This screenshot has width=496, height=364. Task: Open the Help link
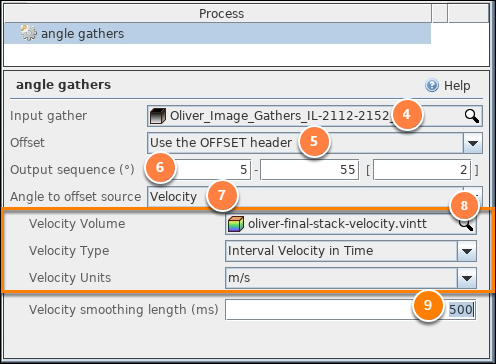pyautogui.click(x=457, y=86)
